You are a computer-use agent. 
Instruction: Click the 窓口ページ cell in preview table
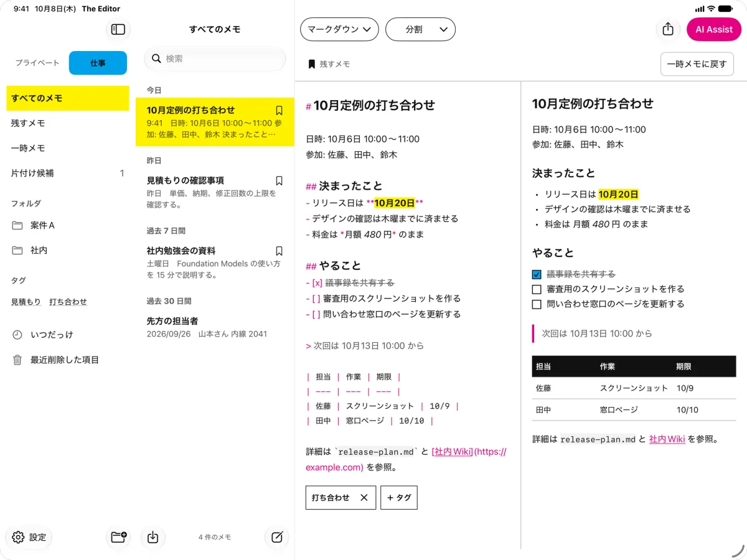pos(619,410)
